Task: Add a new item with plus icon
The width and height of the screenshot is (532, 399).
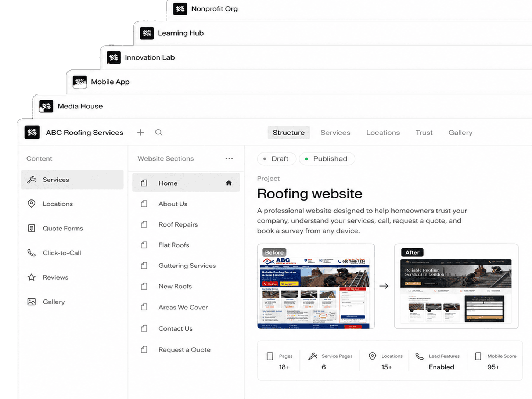Action: point(140,132)
